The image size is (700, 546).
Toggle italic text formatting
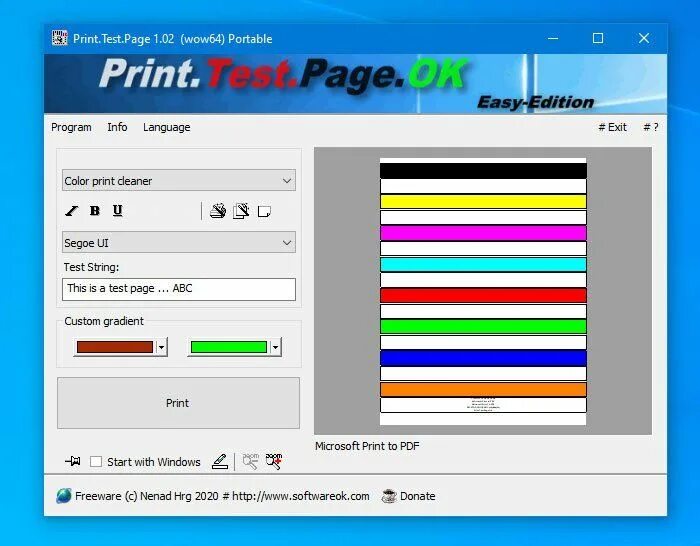click(71, 211)
